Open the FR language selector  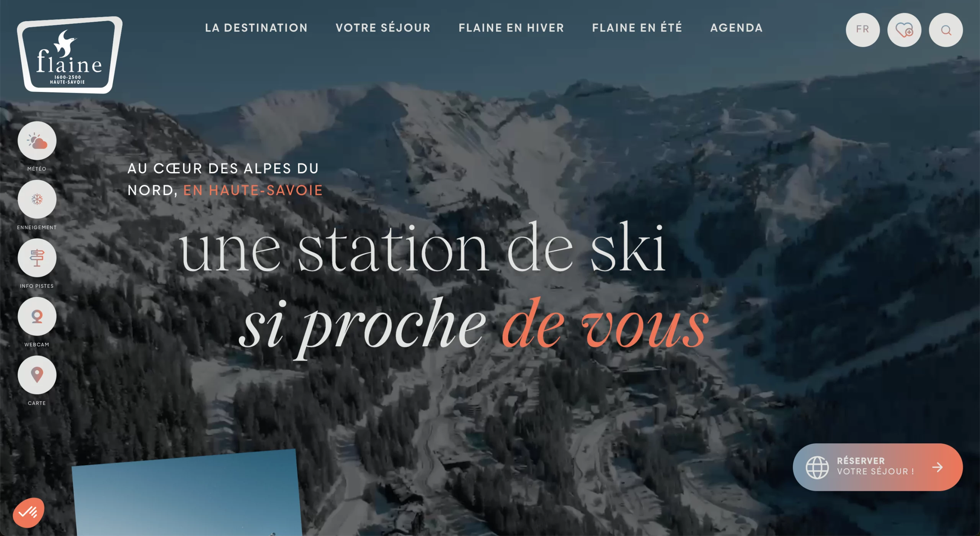[x=862, y=30]
